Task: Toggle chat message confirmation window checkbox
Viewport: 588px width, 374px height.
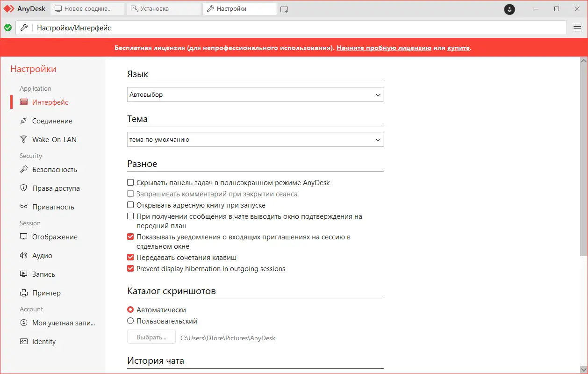Action: [x=130, y=216]
